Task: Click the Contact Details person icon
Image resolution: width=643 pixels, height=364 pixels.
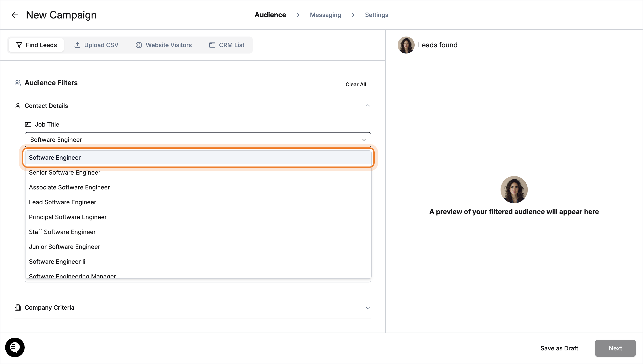Action: (x=18, y=106)
